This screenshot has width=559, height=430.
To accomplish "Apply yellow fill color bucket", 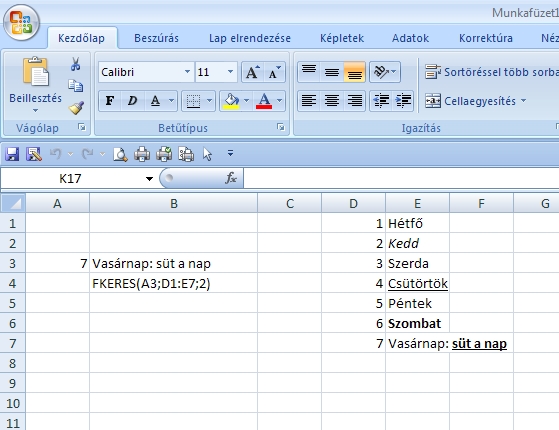I will [x=231, y=101].
